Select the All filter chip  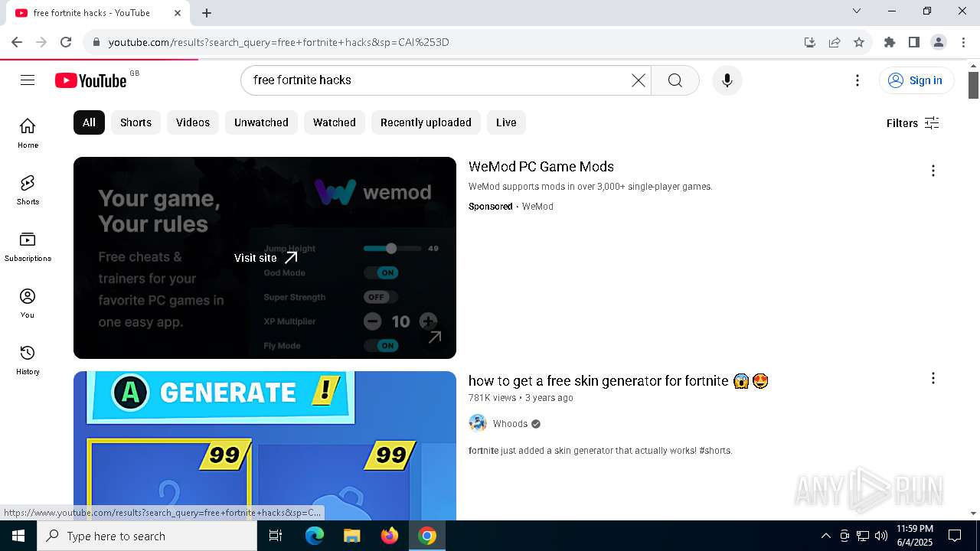click(89, 122)
